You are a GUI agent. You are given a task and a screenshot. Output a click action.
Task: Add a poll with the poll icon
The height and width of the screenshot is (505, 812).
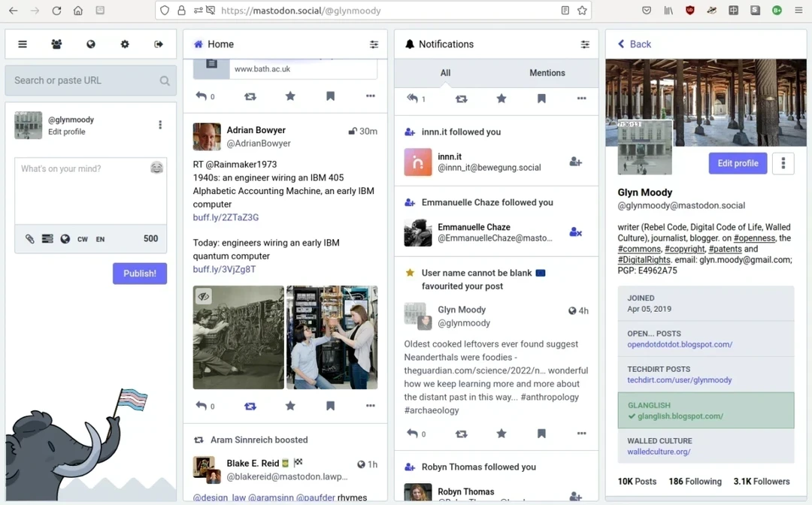coord(47,238)
